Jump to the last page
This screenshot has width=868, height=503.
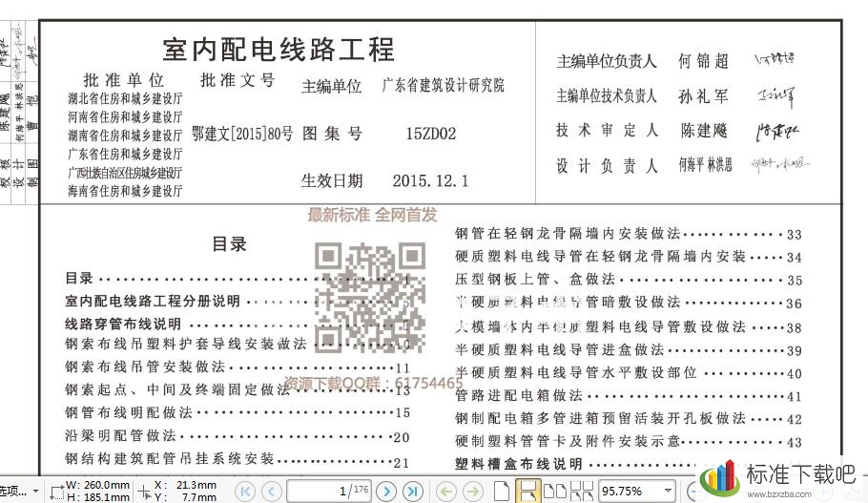click(x=412, y=491)
